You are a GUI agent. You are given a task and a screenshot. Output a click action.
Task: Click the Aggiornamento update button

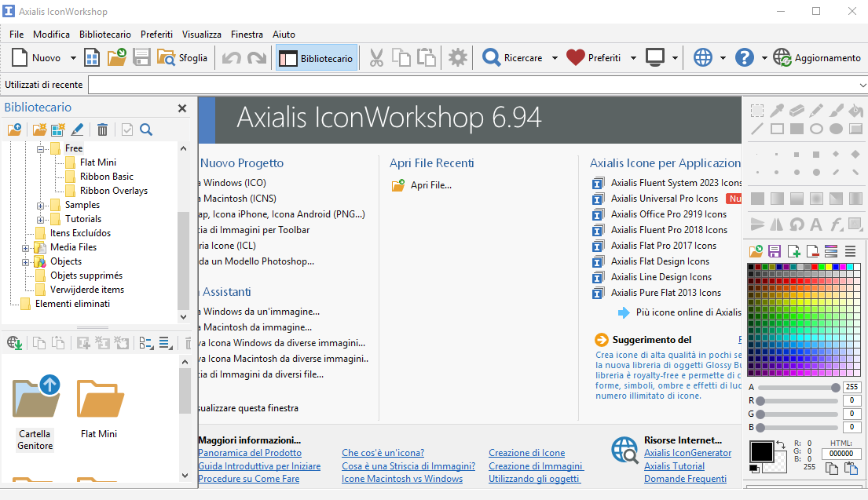(817, 58)
